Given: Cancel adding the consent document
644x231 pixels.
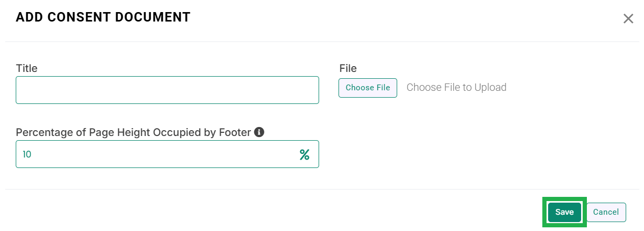Looking at the screenshot, I should point(606,212).
